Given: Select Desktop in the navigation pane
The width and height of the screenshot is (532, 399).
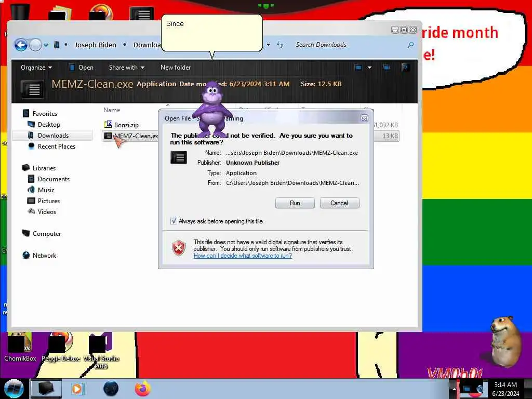Looking at the screenshot, I should pos(44,125).
